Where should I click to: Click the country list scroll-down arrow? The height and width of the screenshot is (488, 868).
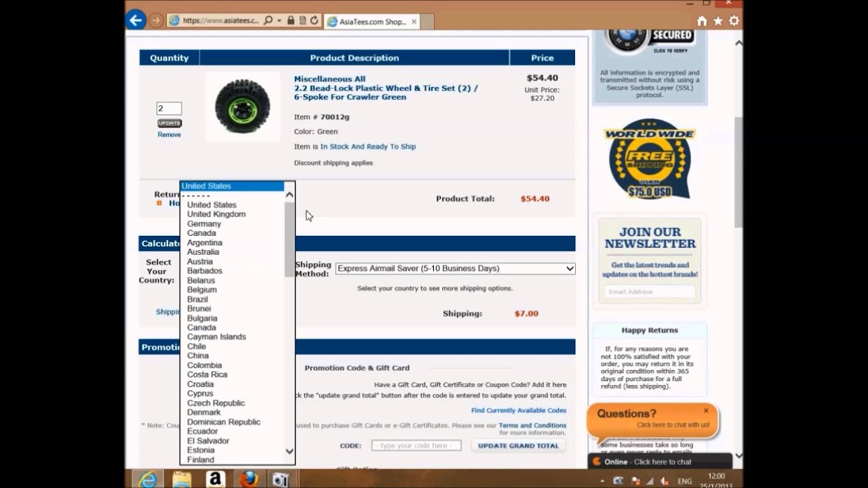[x=290, y=451]
